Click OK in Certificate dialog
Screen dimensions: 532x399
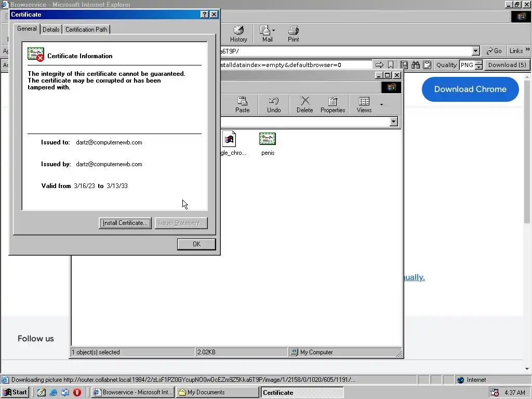pyautogui.click(x=196, y=244)
